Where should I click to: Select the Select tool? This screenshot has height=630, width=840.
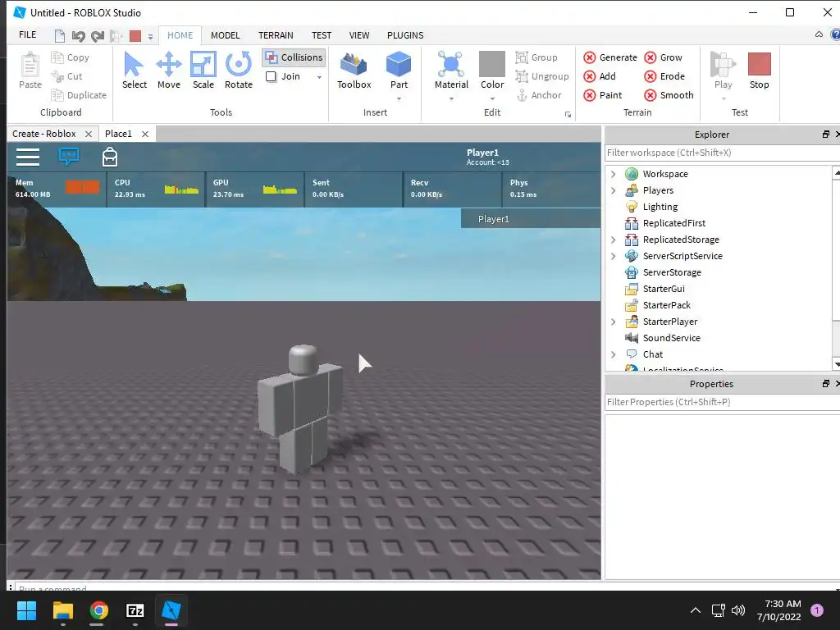point(134,71)
